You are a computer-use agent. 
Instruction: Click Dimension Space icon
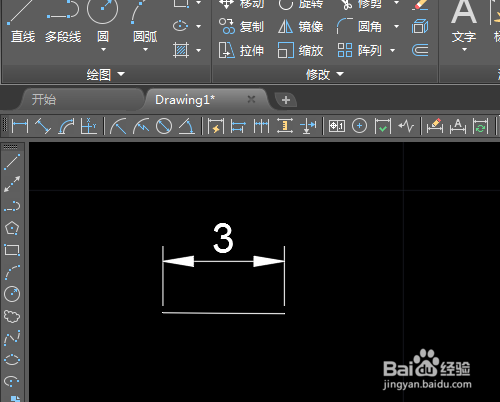coord(285,127)
